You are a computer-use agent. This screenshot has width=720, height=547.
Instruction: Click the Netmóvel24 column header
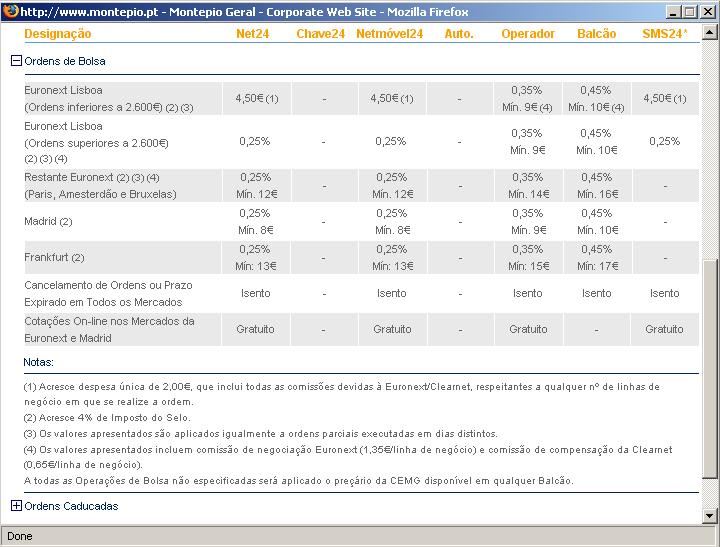click(x=389, y=34)
